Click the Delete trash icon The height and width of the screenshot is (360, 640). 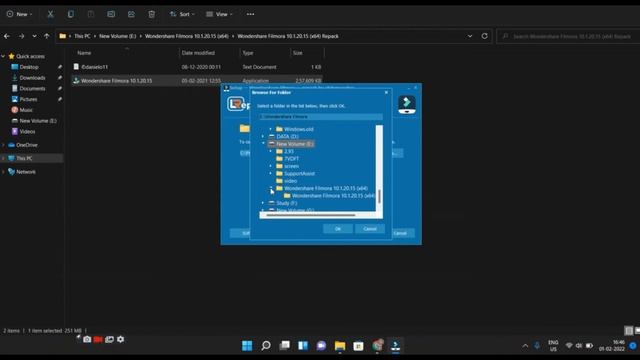tap(151, 14)
